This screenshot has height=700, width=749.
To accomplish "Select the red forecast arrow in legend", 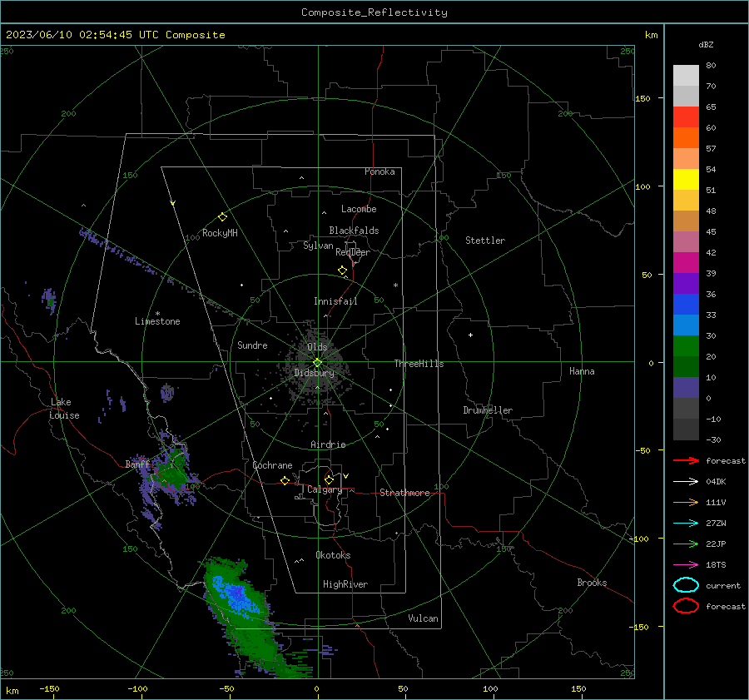I will 686,460.
